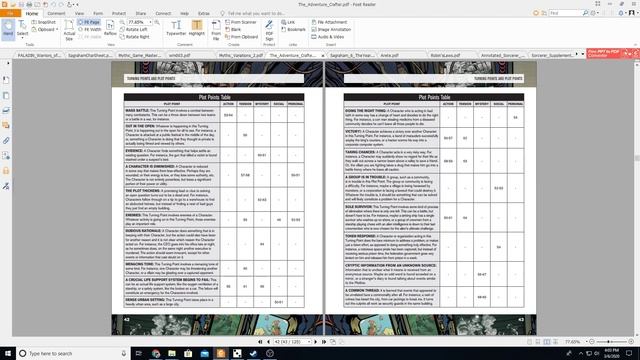Close The_Adventure_Crafter document tab
640x360 pixels.
pos(322,56)
